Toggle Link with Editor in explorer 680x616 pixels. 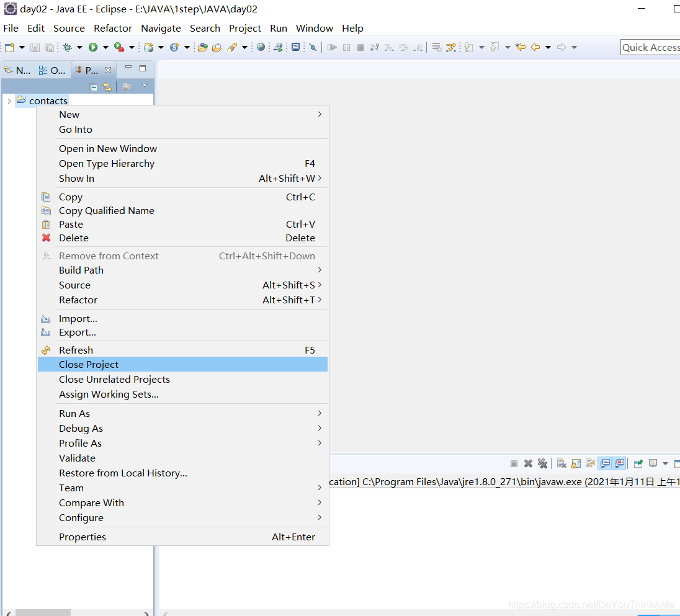107,87
